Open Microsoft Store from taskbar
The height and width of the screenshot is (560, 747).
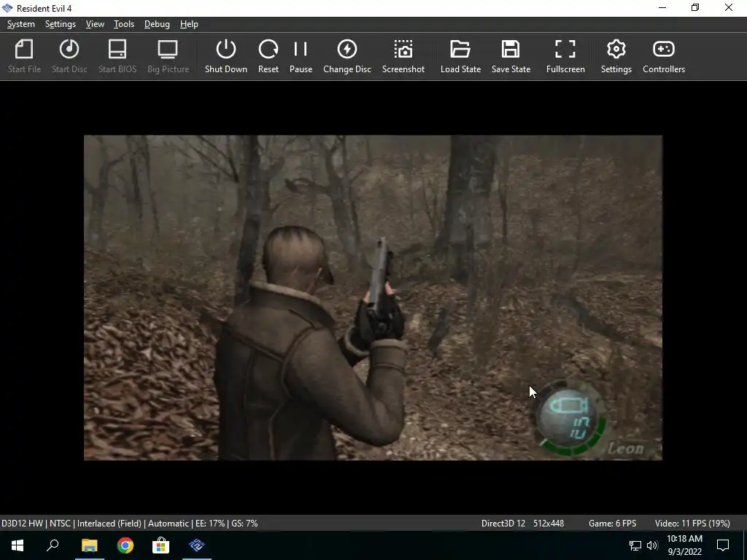[160, 545]
